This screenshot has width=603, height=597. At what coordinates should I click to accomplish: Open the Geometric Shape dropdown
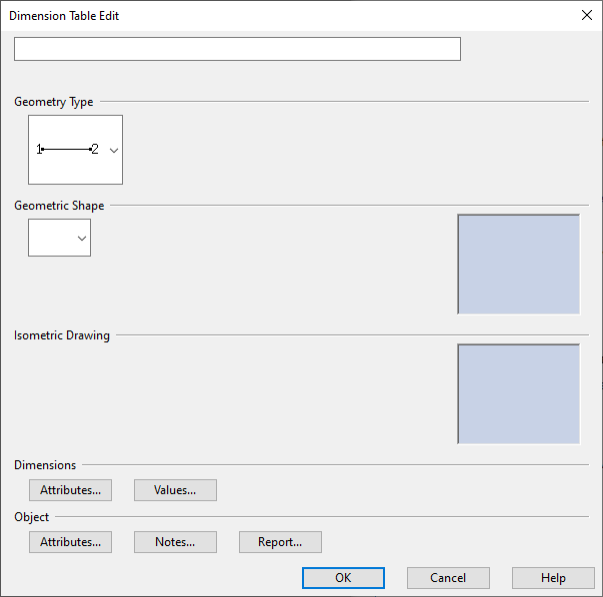pos(82,238)
